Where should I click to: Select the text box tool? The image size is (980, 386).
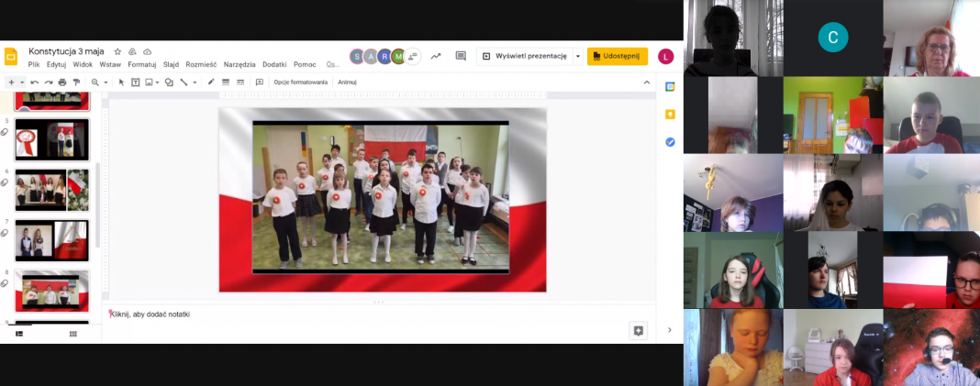click(x=136, y=83)
